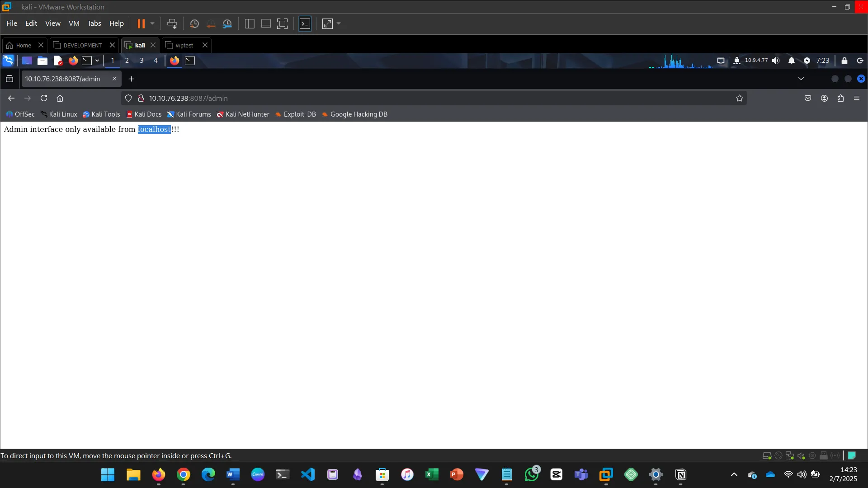Launch the text editor from the Kali panel

tap(58, 61)
